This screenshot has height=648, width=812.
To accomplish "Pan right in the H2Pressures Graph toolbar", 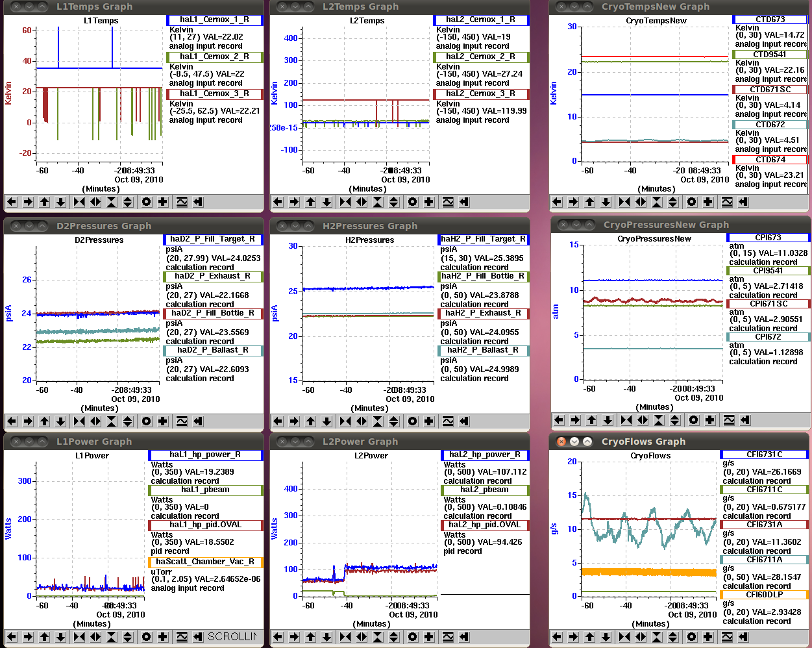I will point(294,421).
